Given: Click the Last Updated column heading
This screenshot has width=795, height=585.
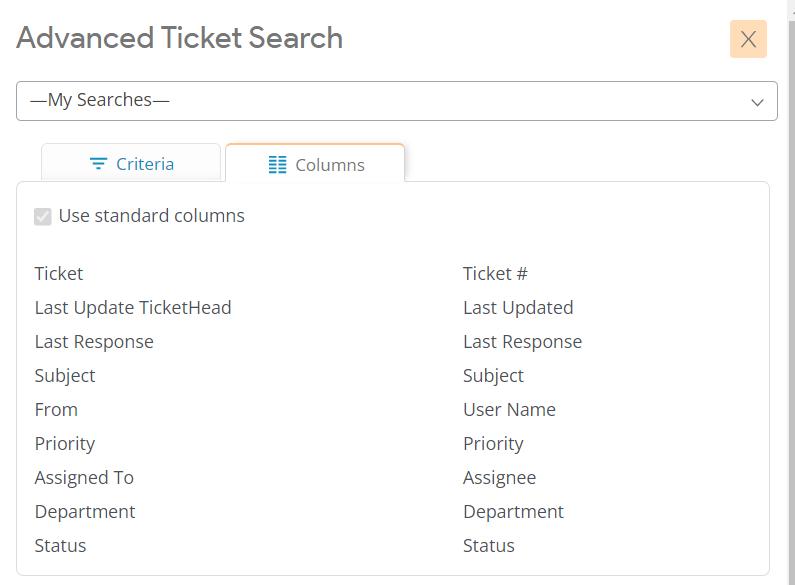Looking at the screenshot, I should click(x=518, y=307).
